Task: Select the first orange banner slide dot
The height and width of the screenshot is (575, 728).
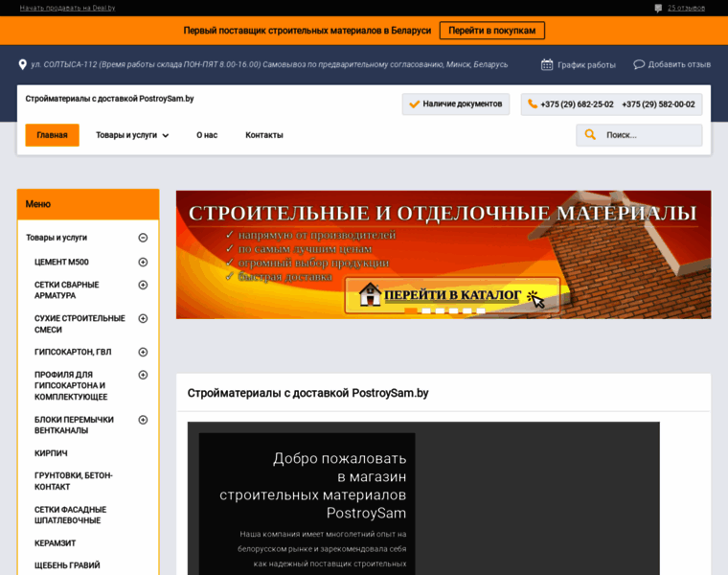Action: [x=411, y=310]
